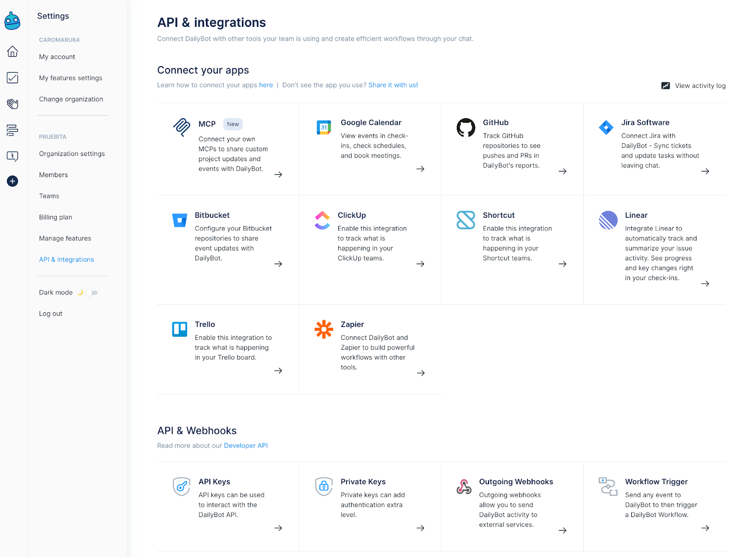Viewport: 756px width, 557px height.
Task: Click the 'Share it with us!' link
Action: pyautogui.click(x=393, y=85)
